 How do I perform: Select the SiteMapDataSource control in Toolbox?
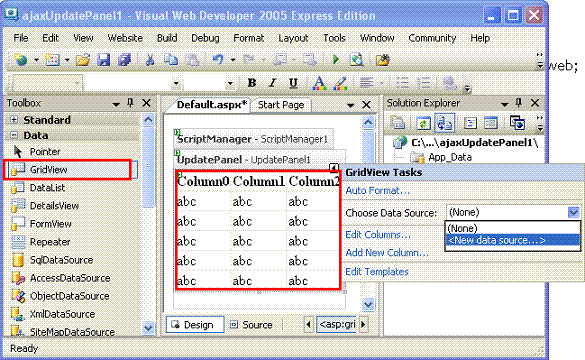coord(63,331)
